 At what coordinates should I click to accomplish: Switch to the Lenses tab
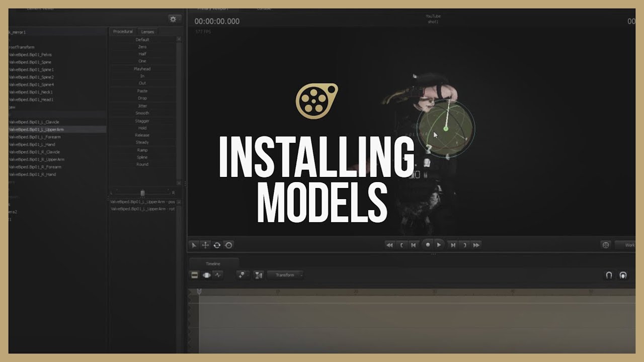147,32
